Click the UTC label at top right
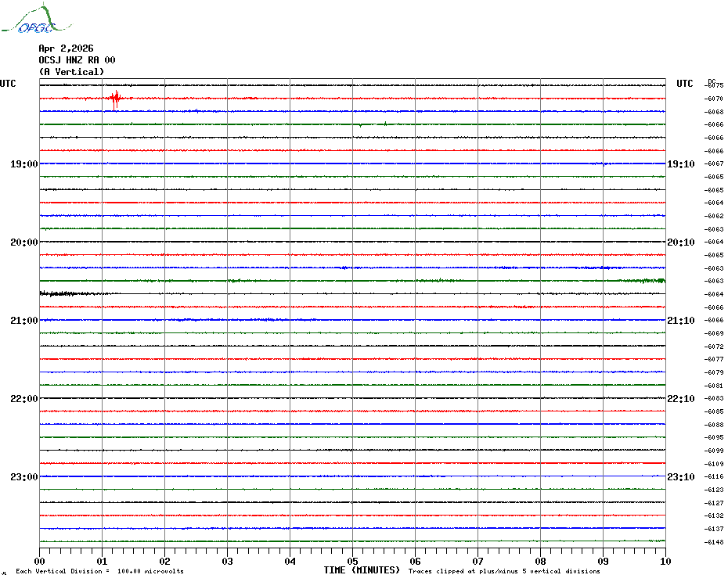 coord(685,84)
